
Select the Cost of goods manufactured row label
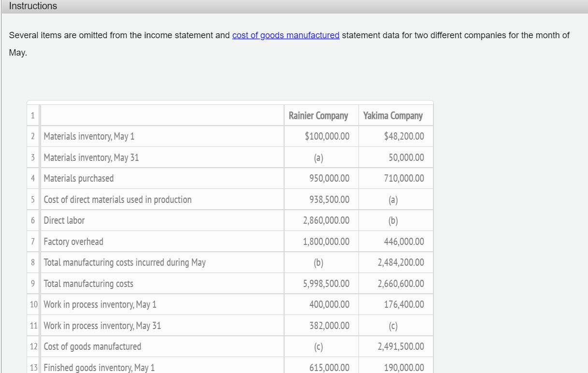tap(93, 346)
